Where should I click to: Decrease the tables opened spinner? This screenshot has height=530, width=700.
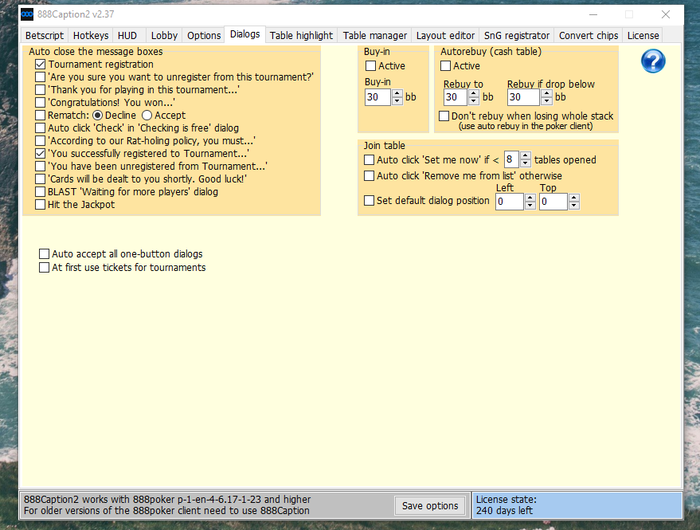tap(525, 163)
